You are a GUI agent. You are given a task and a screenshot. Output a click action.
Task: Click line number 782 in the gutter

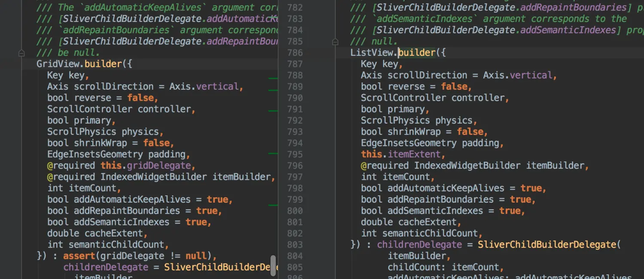[295, 8]
